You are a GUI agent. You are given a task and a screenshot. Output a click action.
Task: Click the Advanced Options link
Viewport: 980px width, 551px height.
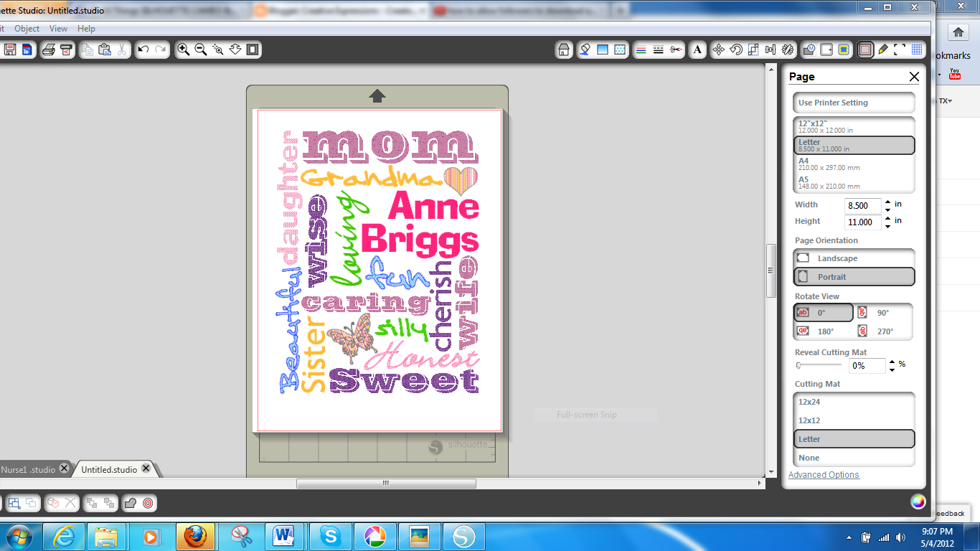[824, 474]
